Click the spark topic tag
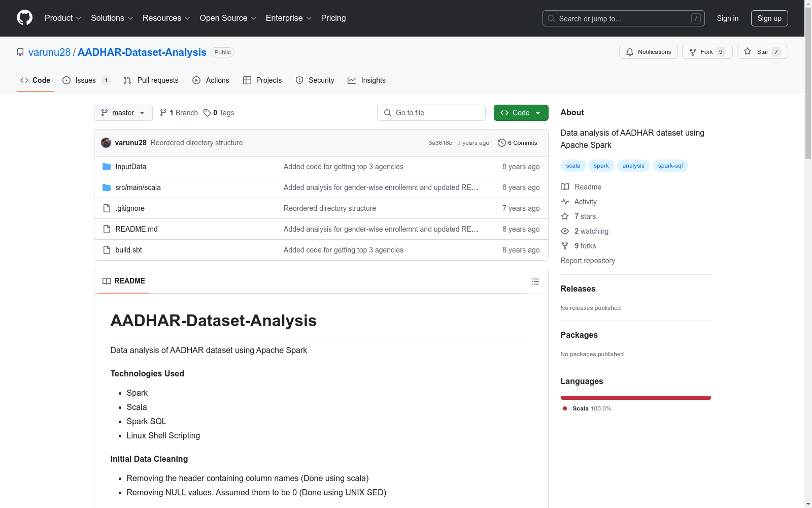This screenshot has height=508, width=812. click(x=601, y=166)
